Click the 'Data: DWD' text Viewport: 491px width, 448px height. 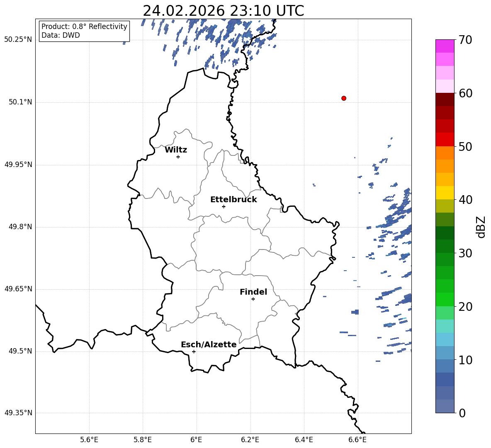pos(61,35)
